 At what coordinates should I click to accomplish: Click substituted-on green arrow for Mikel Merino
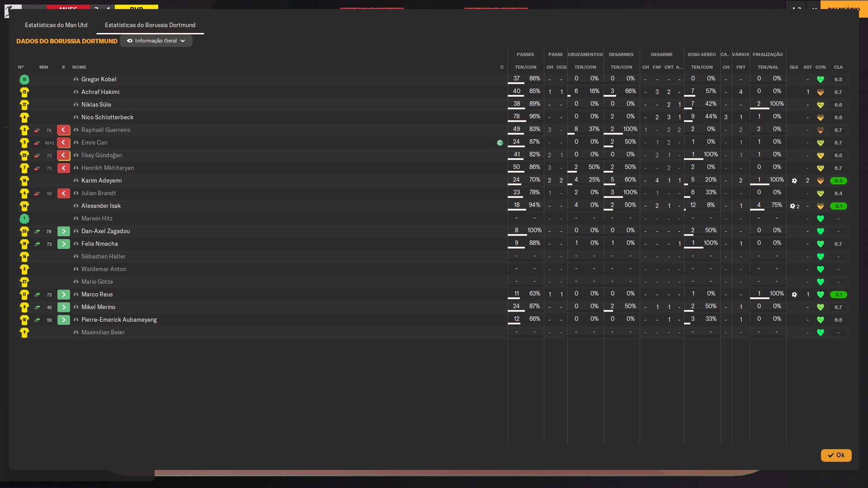[x=64, y=307]
